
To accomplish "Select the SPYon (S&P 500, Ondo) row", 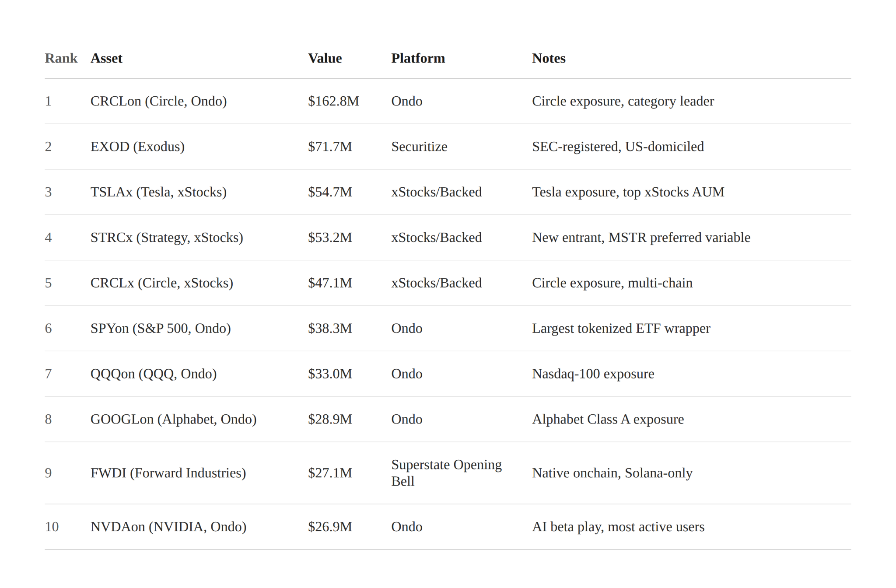I will 161,329.
